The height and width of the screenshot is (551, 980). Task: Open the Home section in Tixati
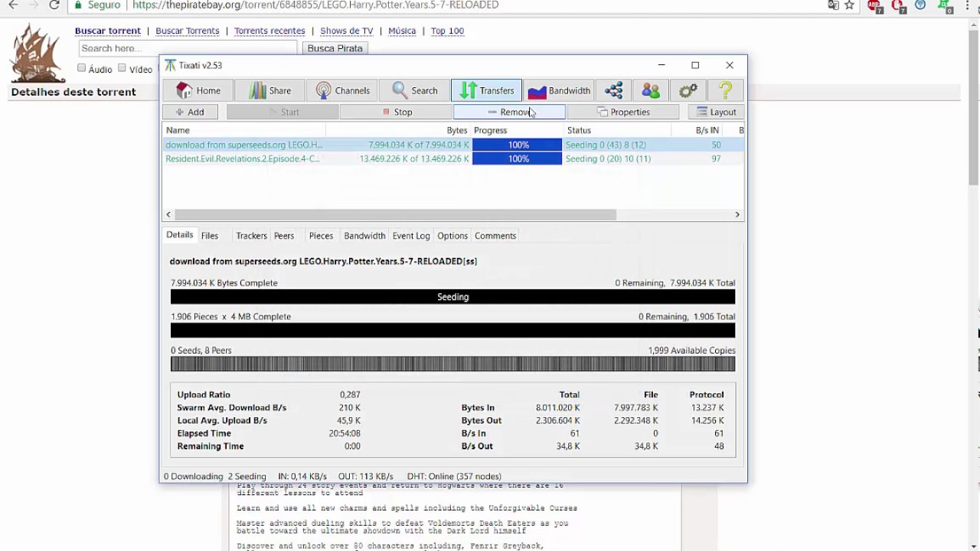pyautogui.click(x=198, y=90)
